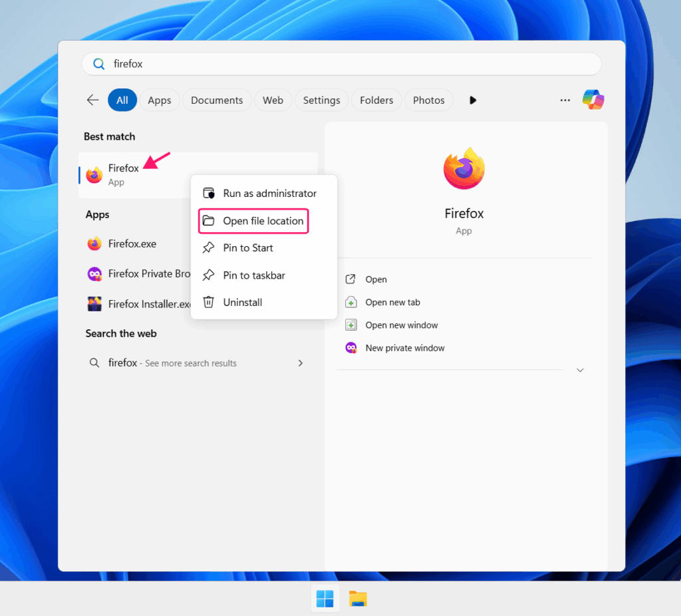This screenshot has width=681, height=616.
Task: Click the Firefox title in details pane
Action: coord(464,214)
